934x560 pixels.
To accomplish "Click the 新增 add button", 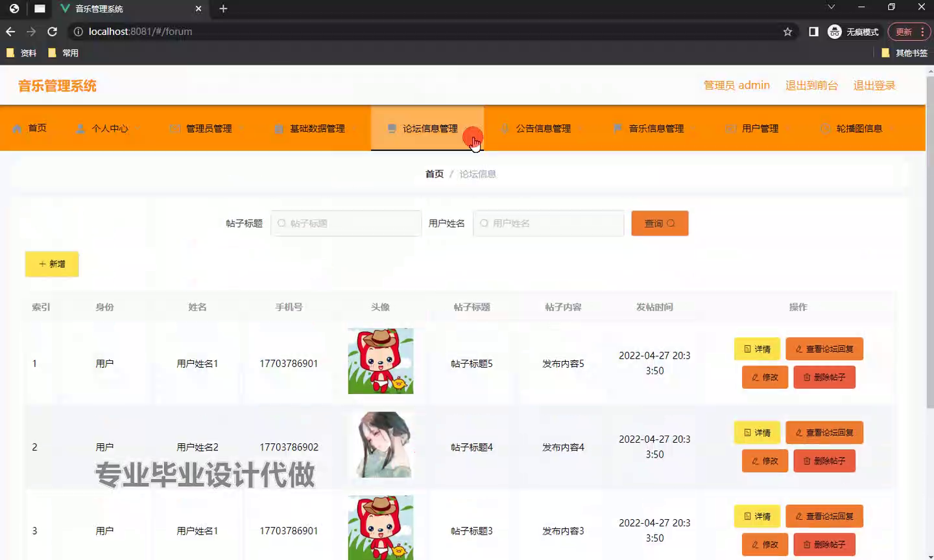I will pos(52,264).
